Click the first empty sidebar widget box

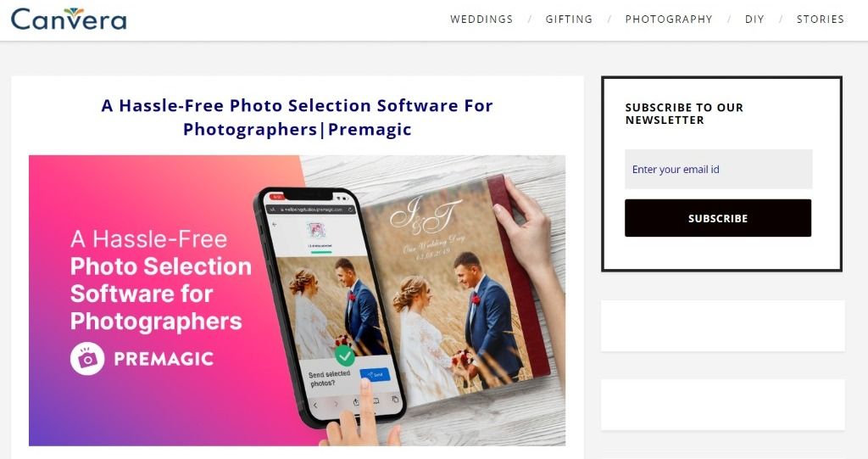point(723,326)
